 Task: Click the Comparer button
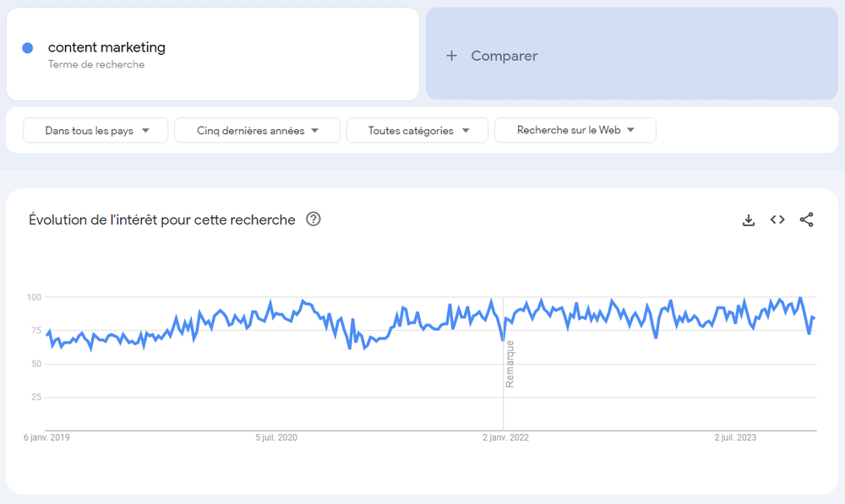[x=504, y=56]
